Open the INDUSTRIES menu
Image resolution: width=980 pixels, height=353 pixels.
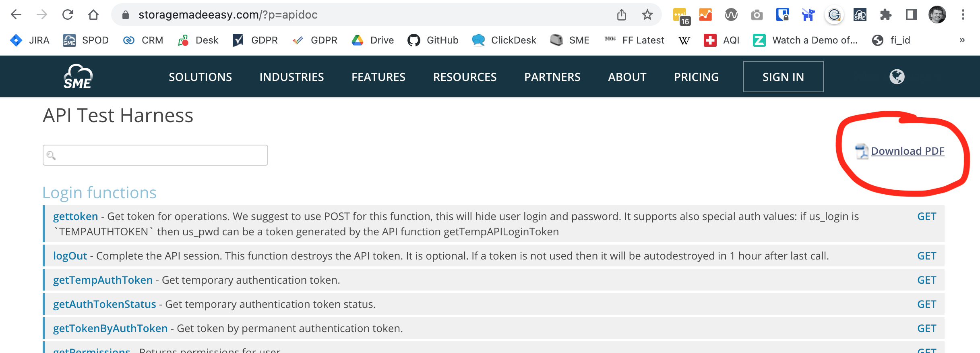click(x=292, y=77)
